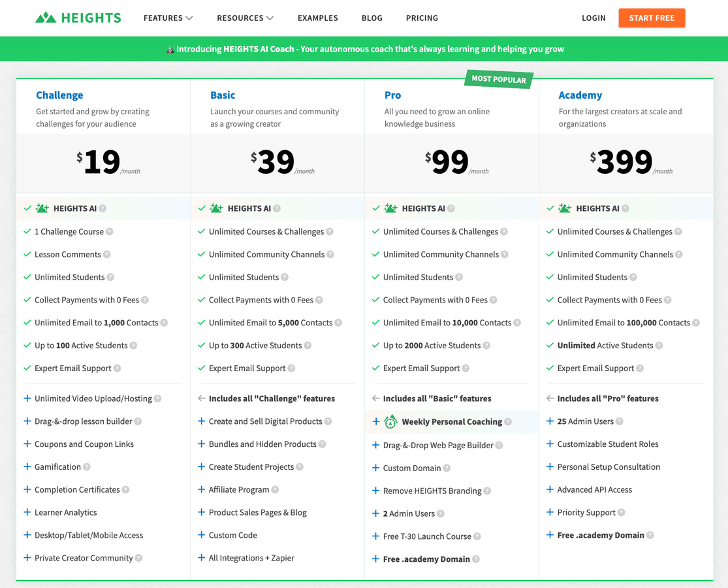Click the Login link
This screenshot has height=588, width=728.
[x=593, y=18]
